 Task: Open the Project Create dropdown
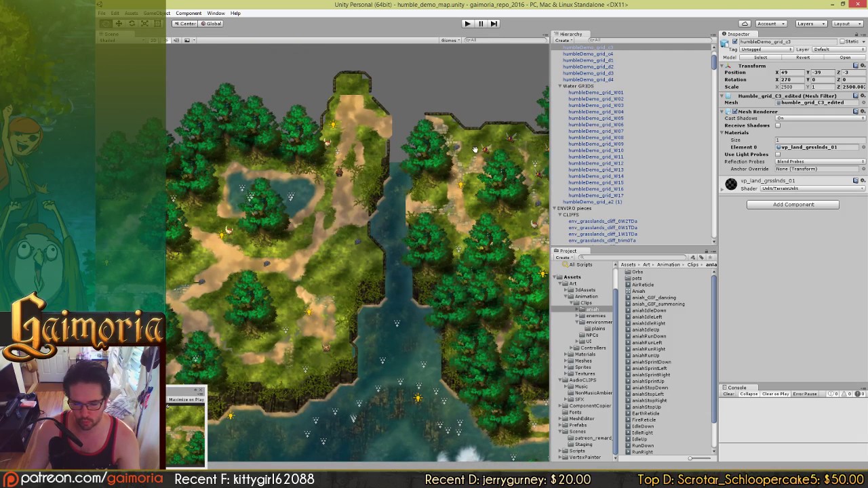point(563,258)
